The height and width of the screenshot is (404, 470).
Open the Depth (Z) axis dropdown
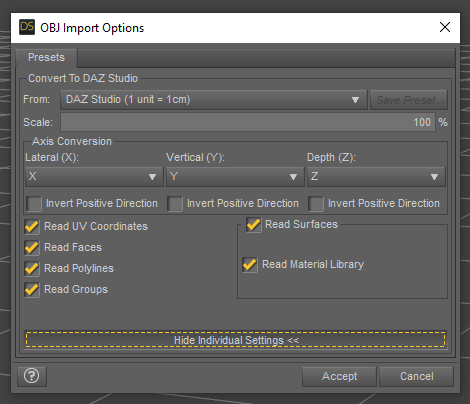[376, 176]
